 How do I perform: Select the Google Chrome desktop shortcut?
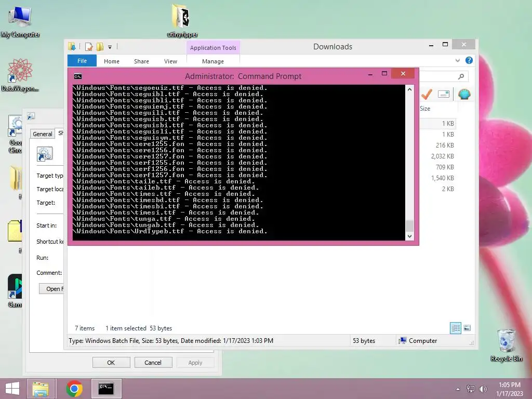[x=15, y=134]
